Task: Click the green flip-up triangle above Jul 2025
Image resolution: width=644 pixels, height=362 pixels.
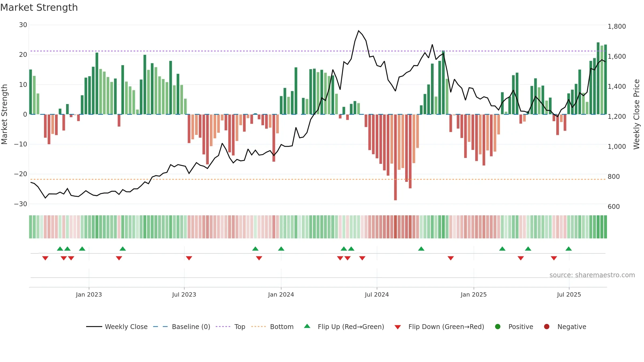Action: [x=569, y=249]
